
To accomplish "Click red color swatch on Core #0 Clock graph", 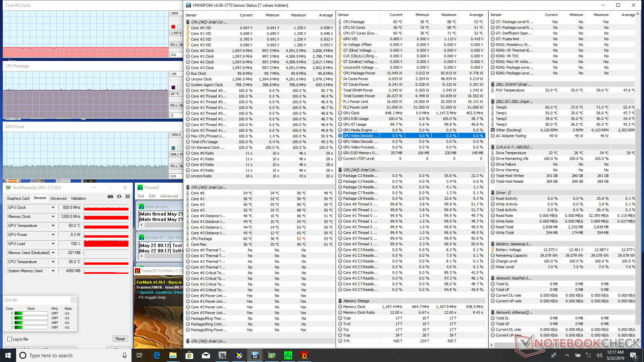I will (x=173, y=27).
